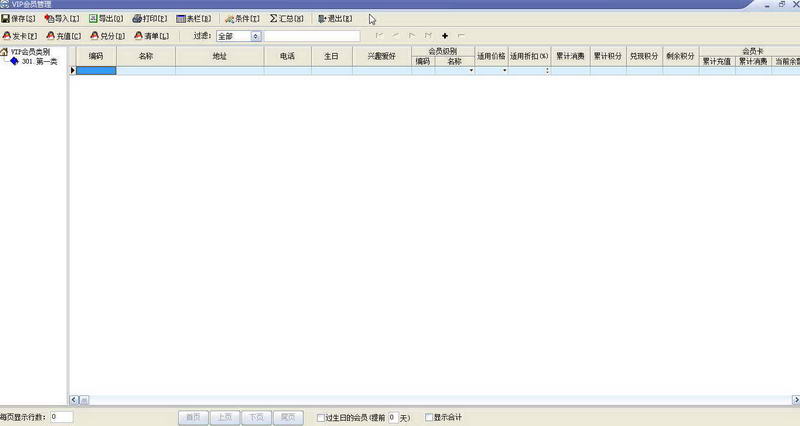Select the VIP会员类别 root tree node
Image resolution: width=800 pixels, height=426 pixels.
coord(30,51)
